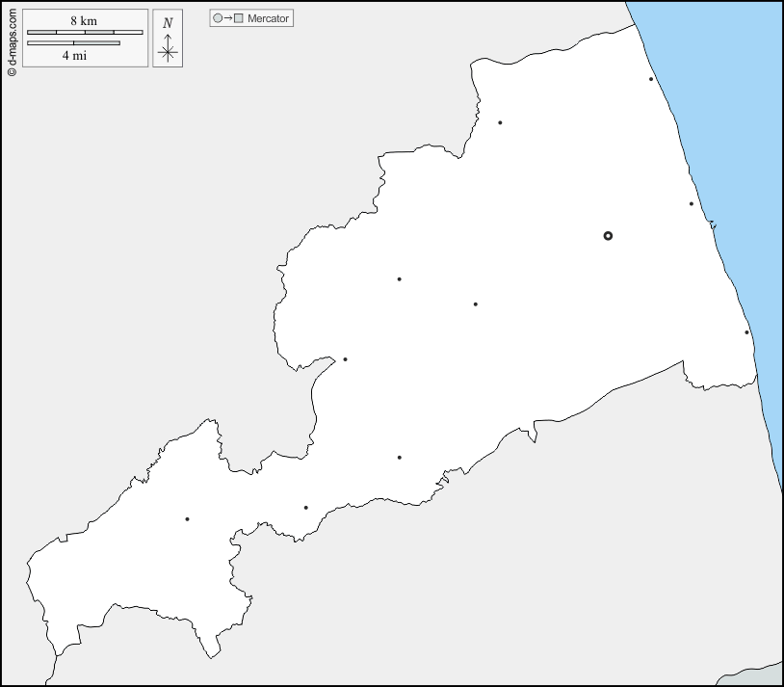Screen dimensions: 784x687
Task: Select the coastal dot just northeast of ringed marker
Action: click(x=692, y=203)
